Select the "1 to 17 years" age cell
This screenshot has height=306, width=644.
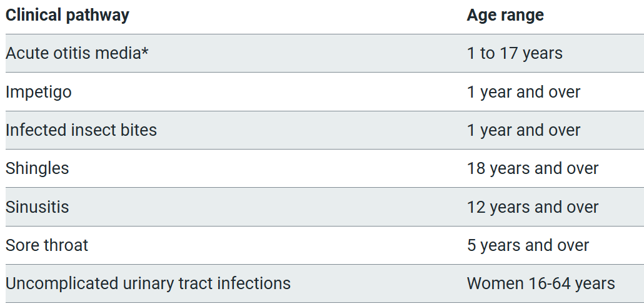pyautogui.click(x=515, y=54)
